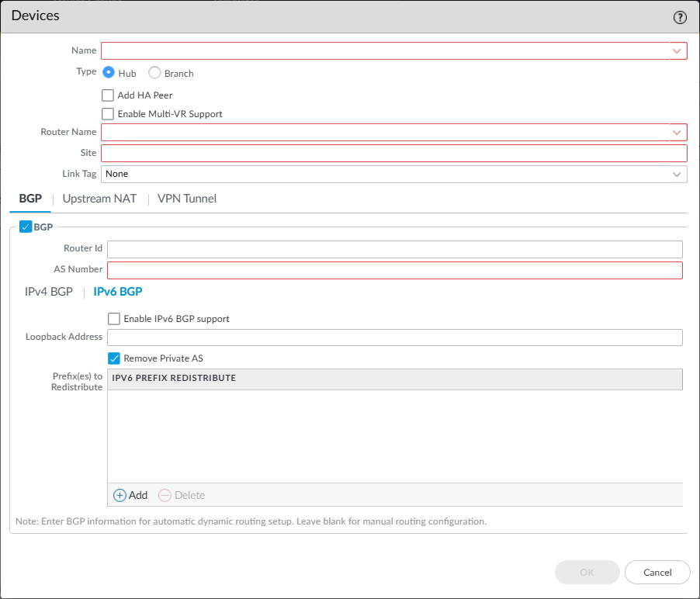Switch to the IPv4 BGP sub-tab

[49, 292]
